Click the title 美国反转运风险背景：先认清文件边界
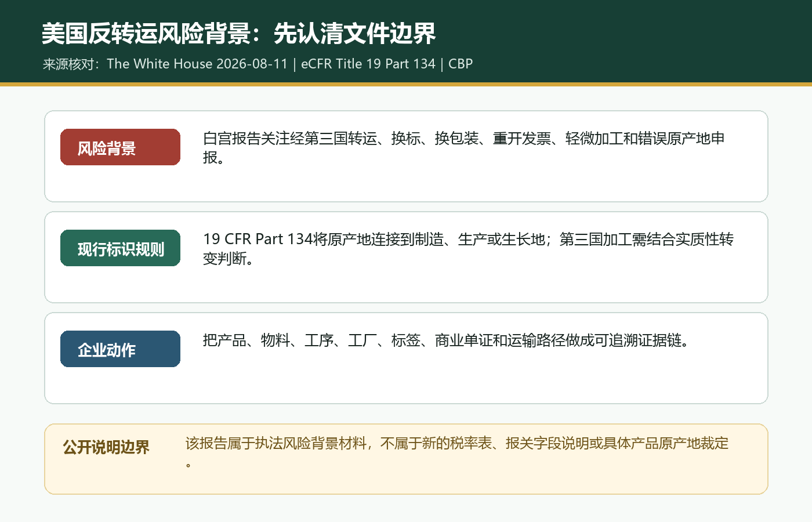 238,34
